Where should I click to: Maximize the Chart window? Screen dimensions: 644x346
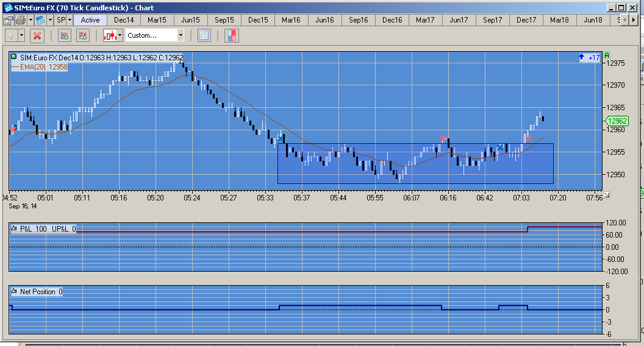[x=621, y=8]
